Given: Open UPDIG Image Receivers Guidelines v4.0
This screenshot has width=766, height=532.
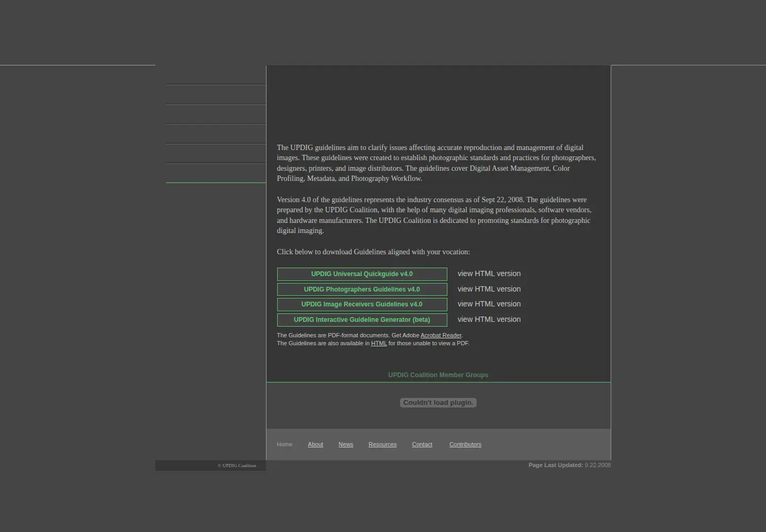Looking at the screenshot, I should pos(362,304).
